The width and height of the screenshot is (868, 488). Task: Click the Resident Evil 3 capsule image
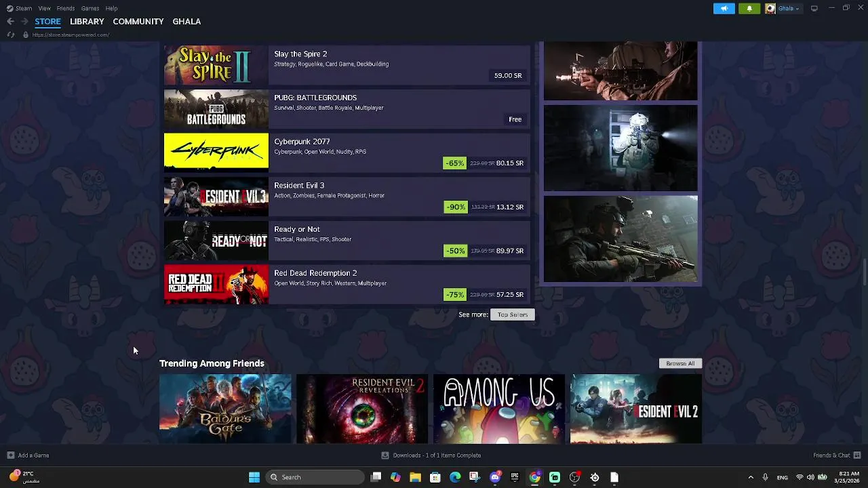(x=216, y=197)
